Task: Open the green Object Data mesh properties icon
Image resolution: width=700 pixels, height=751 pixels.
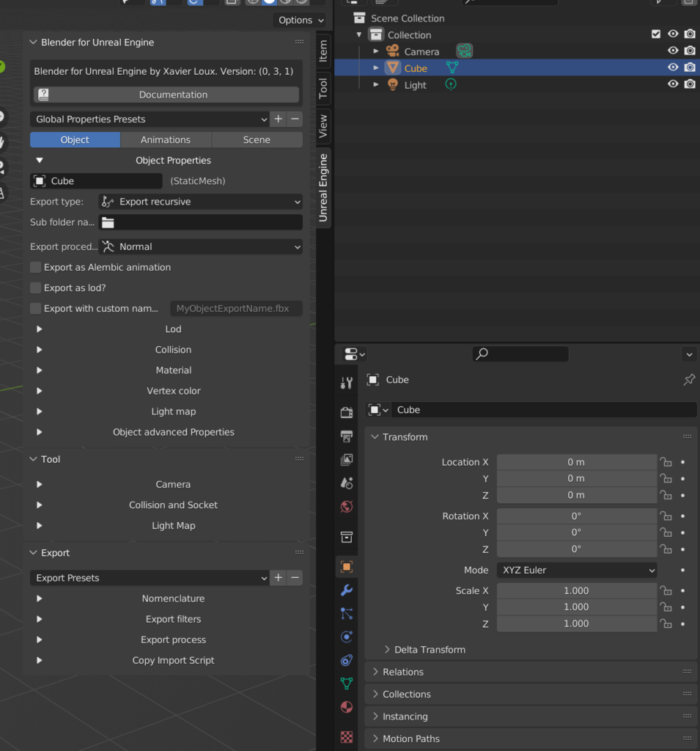Action: tap(347, 684)
